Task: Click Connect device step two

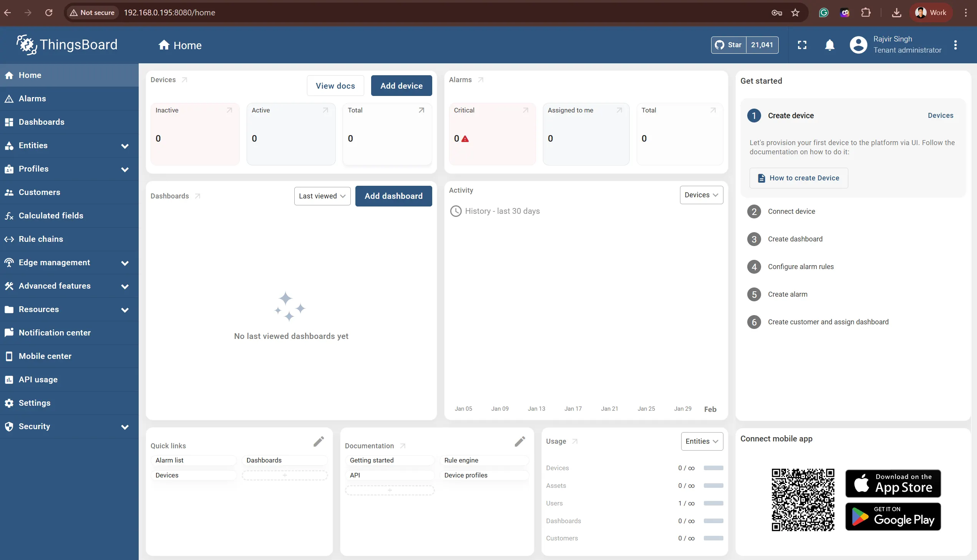Action: tap(791, 211)
